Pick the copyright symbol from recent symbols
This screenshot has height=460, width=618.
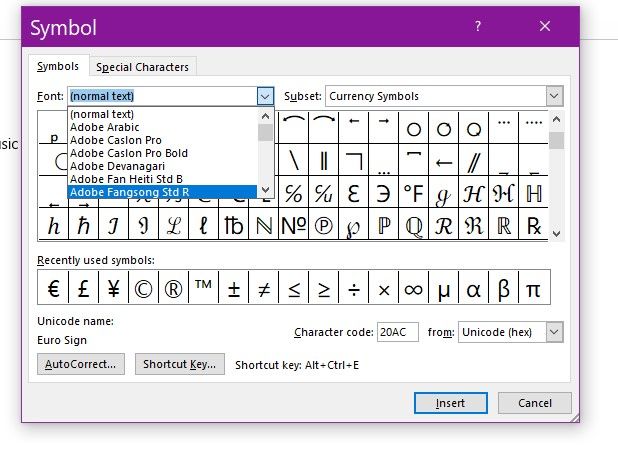pos(143,288)
